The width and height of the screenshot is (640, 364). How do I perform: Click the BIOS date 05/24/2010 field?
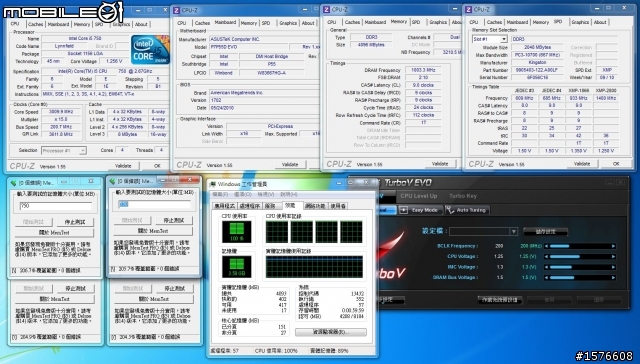click(263, 108)
